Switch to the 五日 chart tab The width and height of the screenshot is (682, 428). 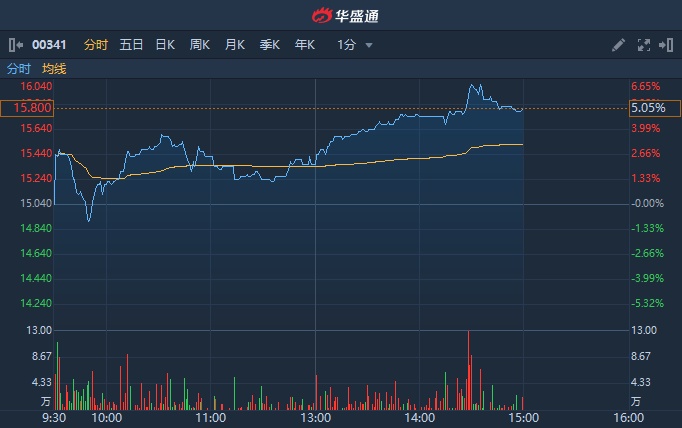(x=131, y=45)
